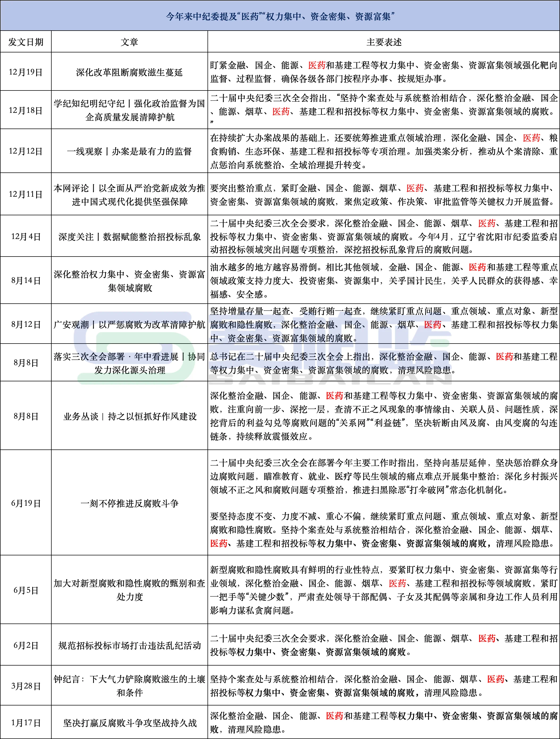Select article 本网评论丨以全面从严治党新成效
Image resolution: width=560 pixels, height=739 pixels.
click(x=130, y=195)
